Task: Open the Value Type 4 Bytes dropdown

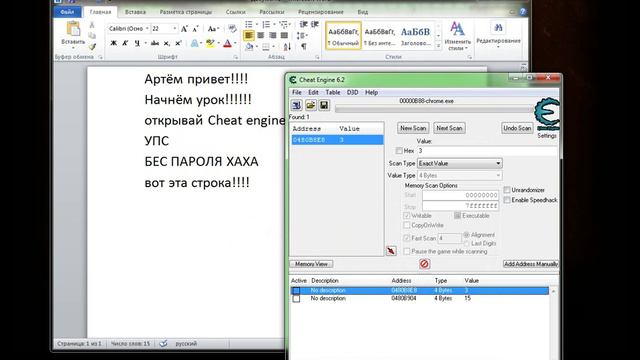Action: [x=460, y=176]
